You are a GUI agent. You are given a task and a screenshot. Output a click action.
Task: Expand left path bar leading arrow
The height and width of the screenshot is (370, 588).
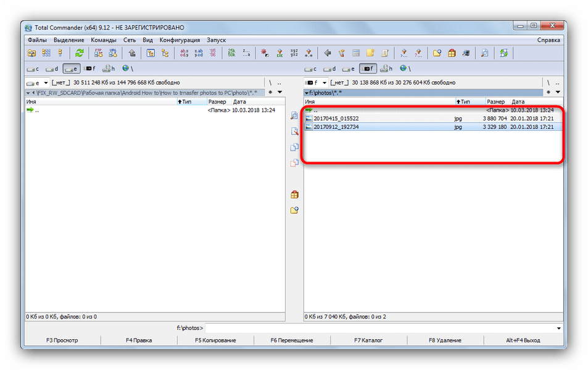(x=28, y=92)
